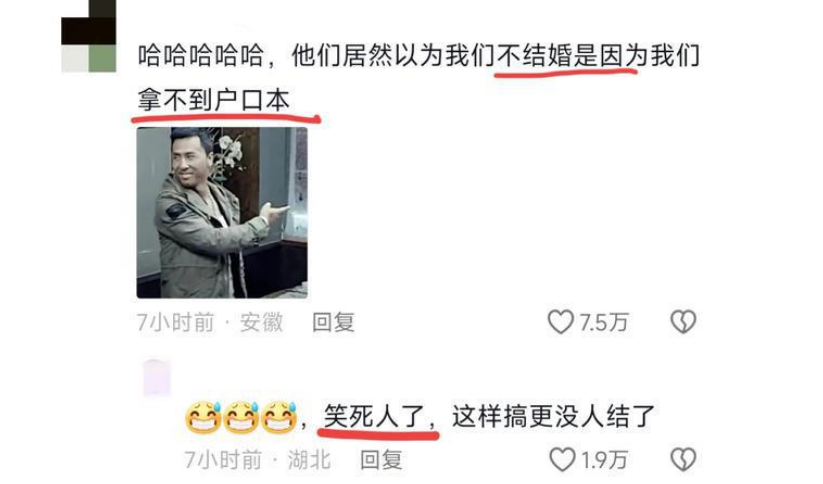Click the 哈哈哈哈哈 comment first line
This screenshot has width=823, height=484.
tap(418, 56)
